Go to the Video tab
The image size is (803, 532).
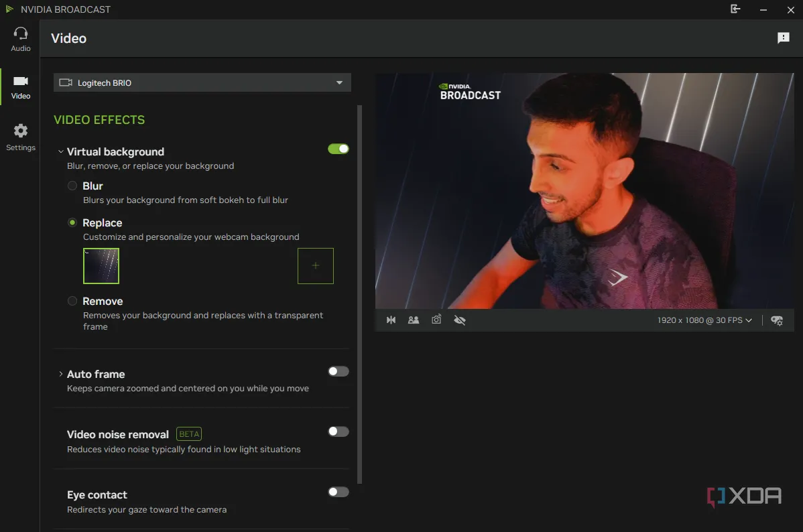click(19, 87)
